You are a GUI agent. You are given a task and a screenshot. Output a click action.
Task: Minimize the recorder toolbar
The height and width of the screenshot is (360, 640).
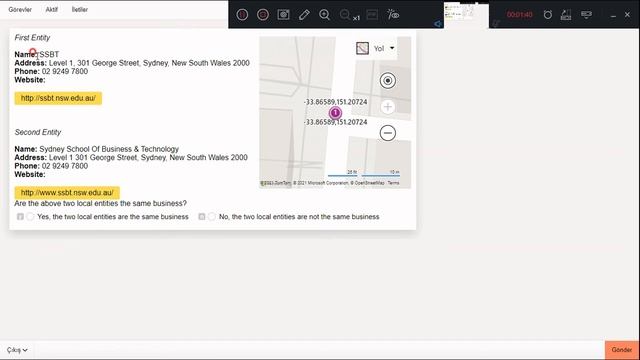tap(613, 16)
